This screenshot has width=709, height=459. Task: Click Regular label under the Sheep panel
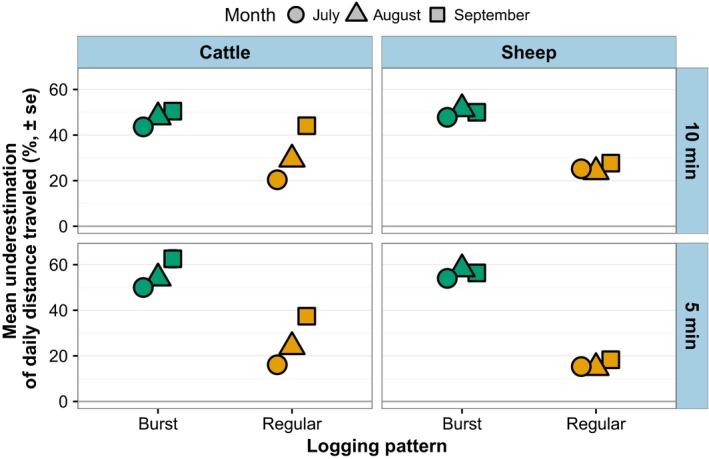click(596, 423)
